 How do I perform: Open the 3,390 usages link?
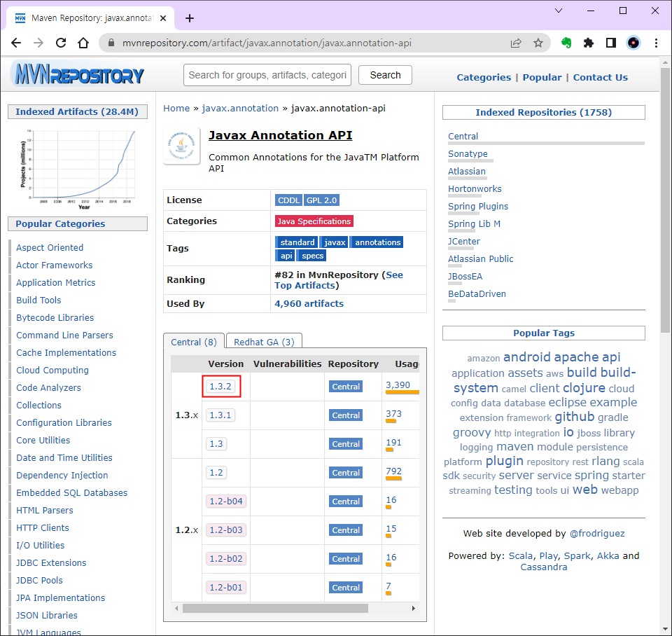click(398, 385)
